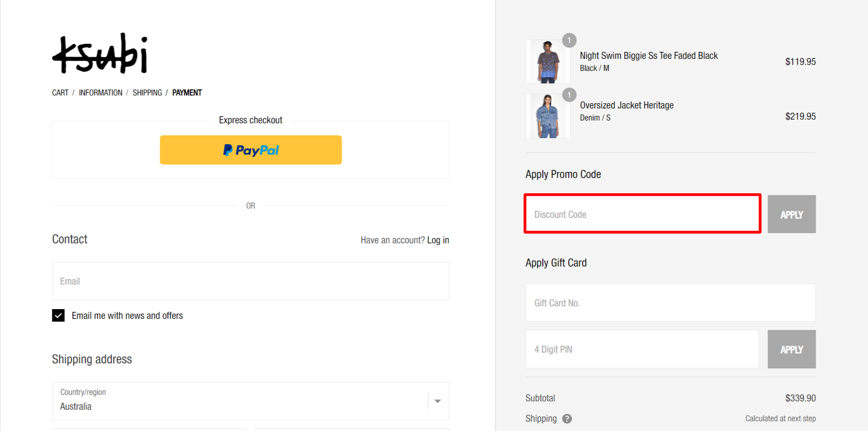This screenshot has width=868, height=431.
Task: Click the Gift Card No. input field
Action: click(x=670, y=303)
